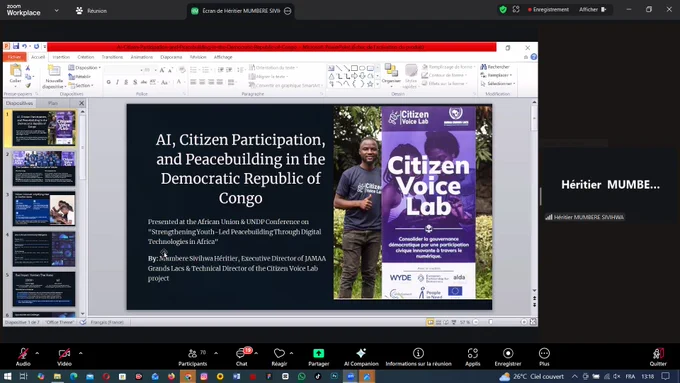Click the Coller paste button

point(16,74)
